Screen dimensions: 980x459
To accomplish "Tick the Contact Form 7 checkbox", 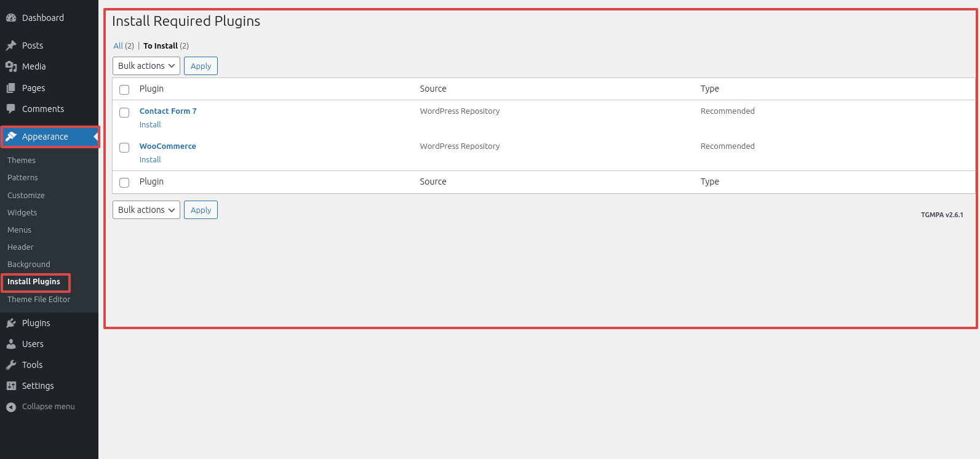I will point(124,113).
